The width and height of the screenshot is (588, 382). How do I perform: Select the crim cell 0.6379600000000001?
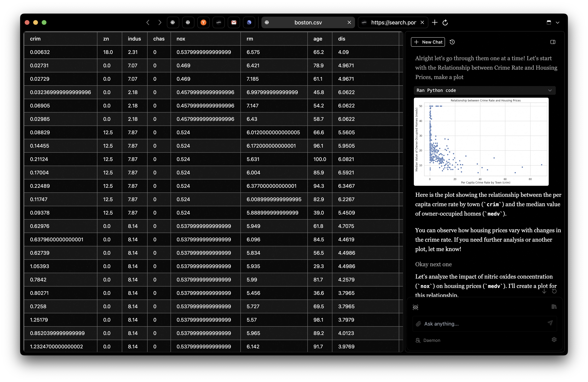(x=60, y=239)
